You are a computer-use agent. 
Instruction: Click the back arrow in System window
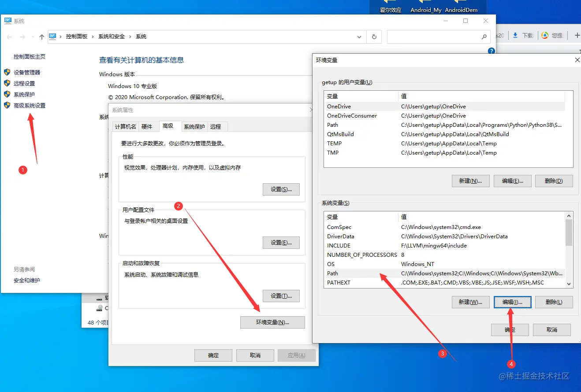coord(10,37)
